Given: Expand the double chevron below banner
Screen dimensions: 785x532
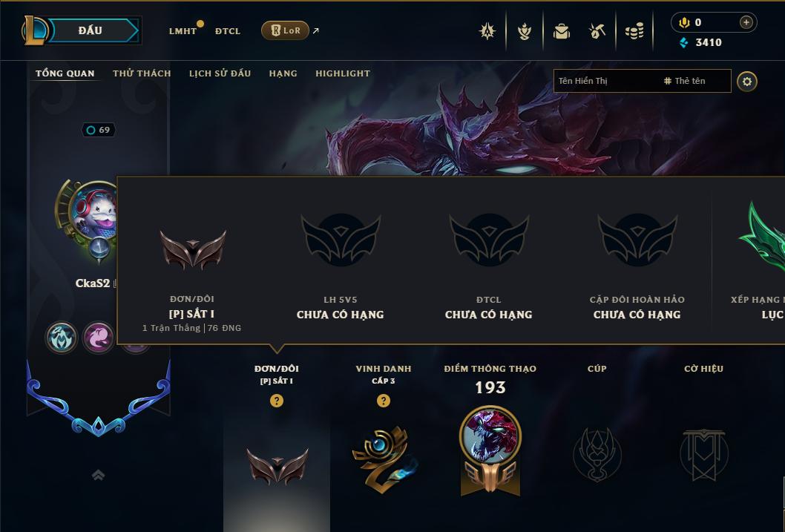Looking at the screenshot, I should click(98, 475).
